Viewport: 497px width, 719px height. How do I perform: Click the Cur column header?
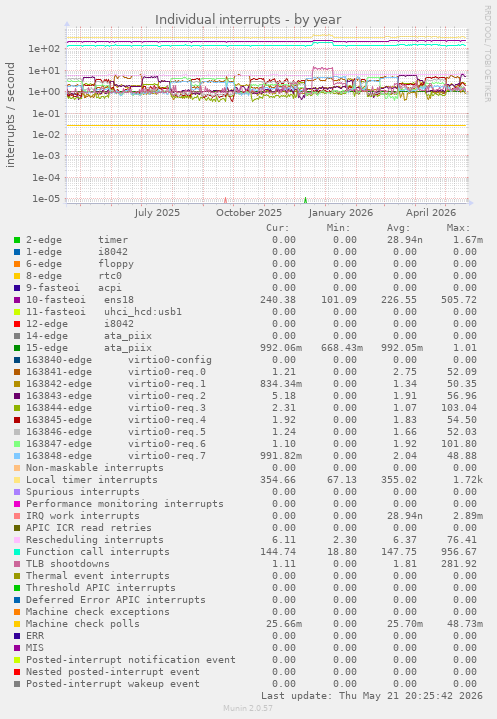[x=278, y=228]
